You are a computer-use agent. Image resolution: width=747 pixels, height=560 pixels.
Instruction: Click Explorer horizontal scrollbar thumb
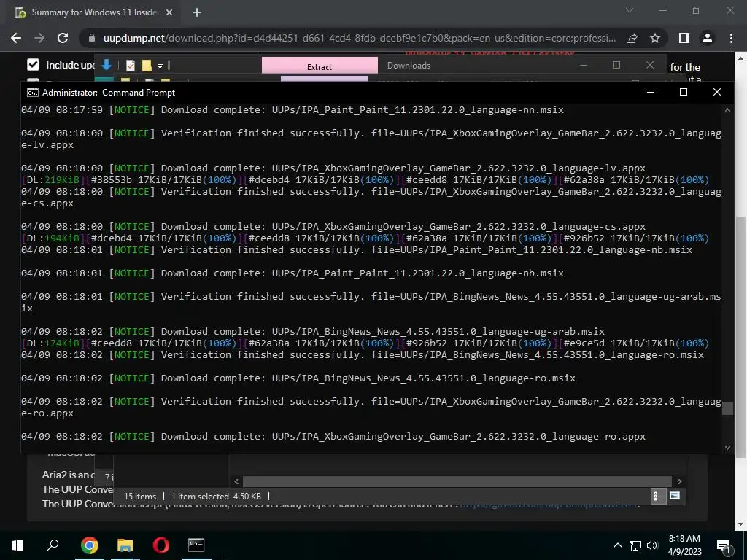457,481
